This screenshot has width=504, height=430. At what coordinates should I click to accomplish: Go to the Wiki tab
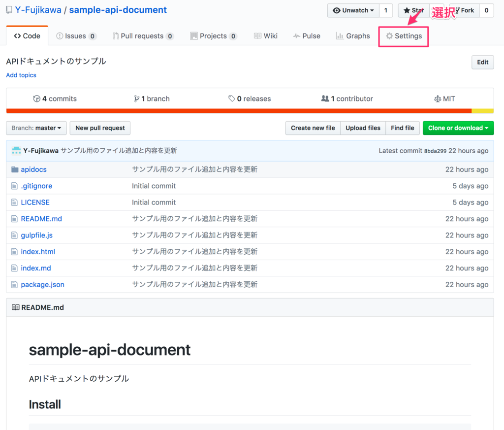click(x=265, y=36)
